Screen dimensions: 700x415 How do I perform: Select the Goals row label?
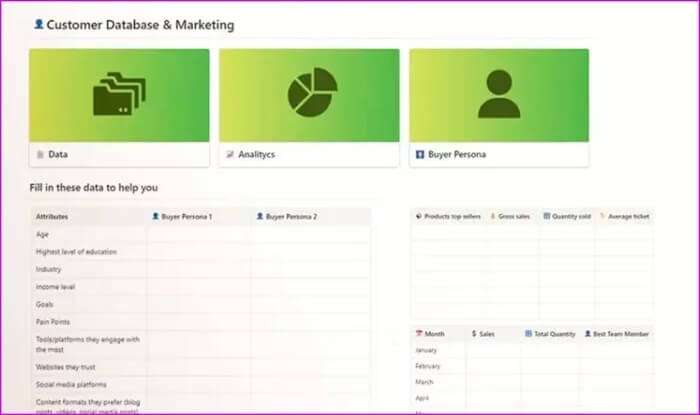(45, 304)
